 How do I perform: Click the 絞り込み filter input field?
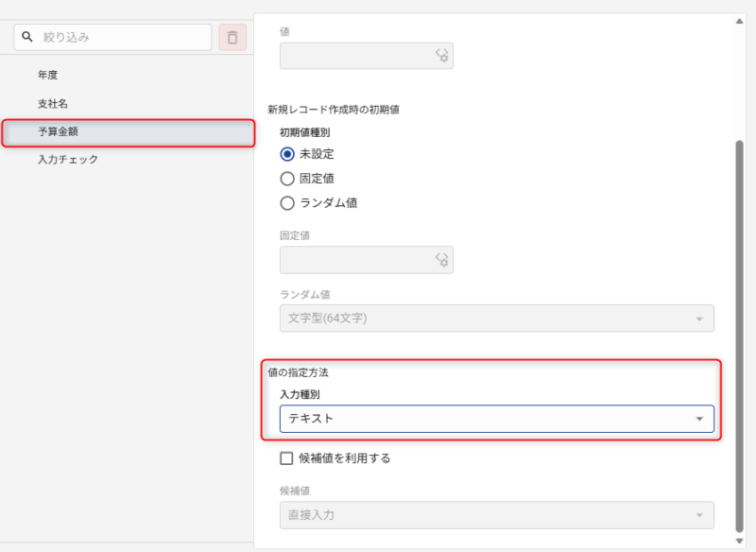[123, 38]
